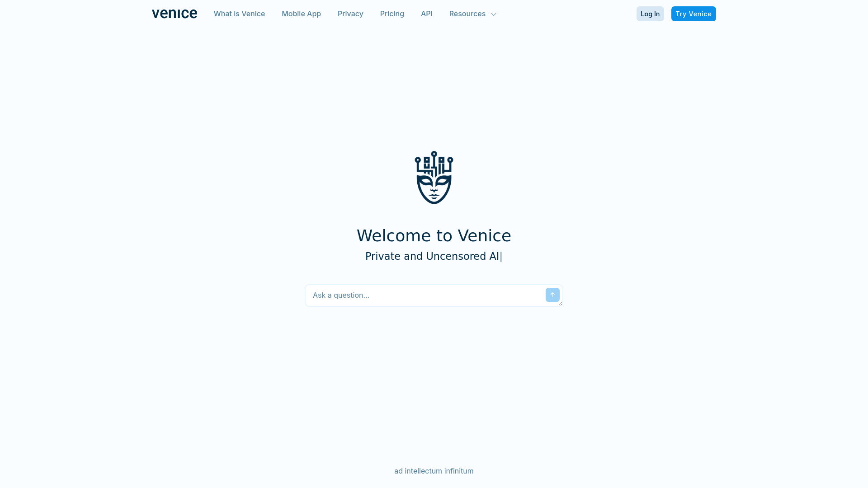Viewport: 868px width, 488px height.
Task: Focus the Ask a question input field
Action: pyautogui.click(x=426, y=295)
